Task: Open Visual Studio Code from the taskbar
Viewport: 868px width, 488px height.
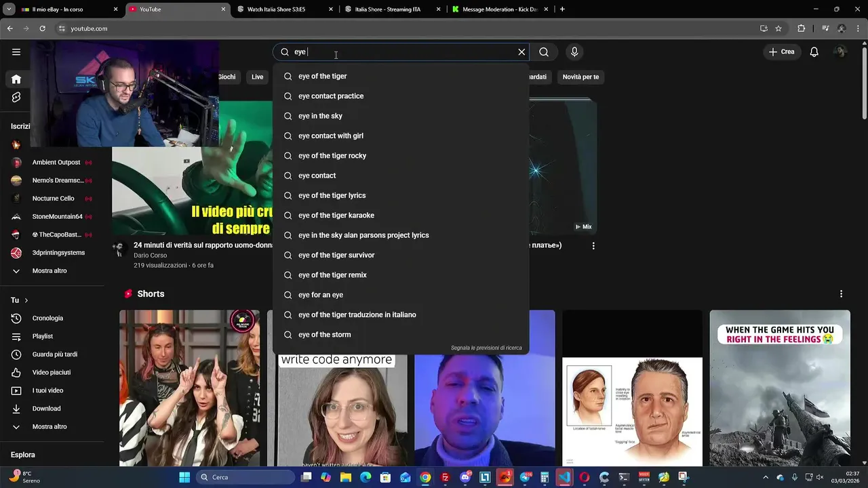Action: coord(564,477)
